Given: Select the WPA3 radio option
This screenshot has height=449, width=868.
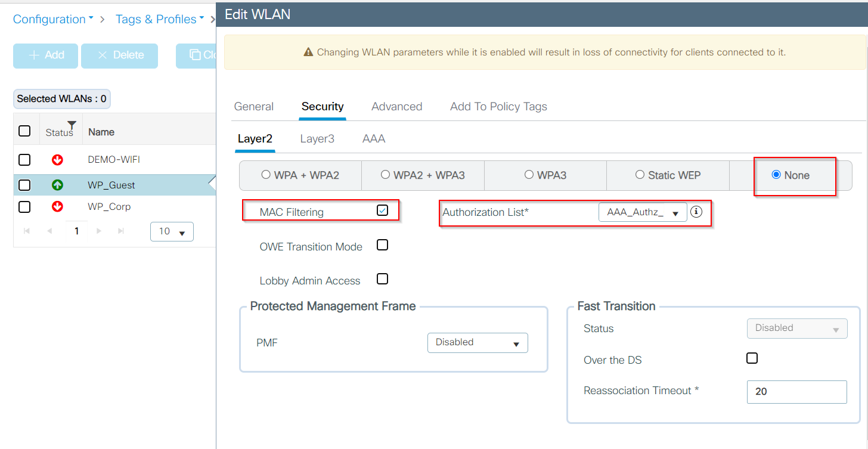Looking at the screenshot, I should tap(529, 175).
